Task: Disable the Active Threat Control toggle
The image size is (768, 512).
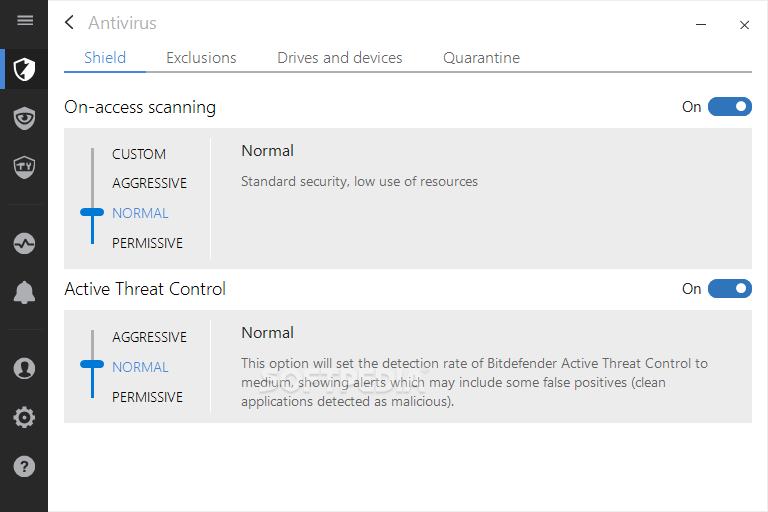Action: [x=729, y=289]
